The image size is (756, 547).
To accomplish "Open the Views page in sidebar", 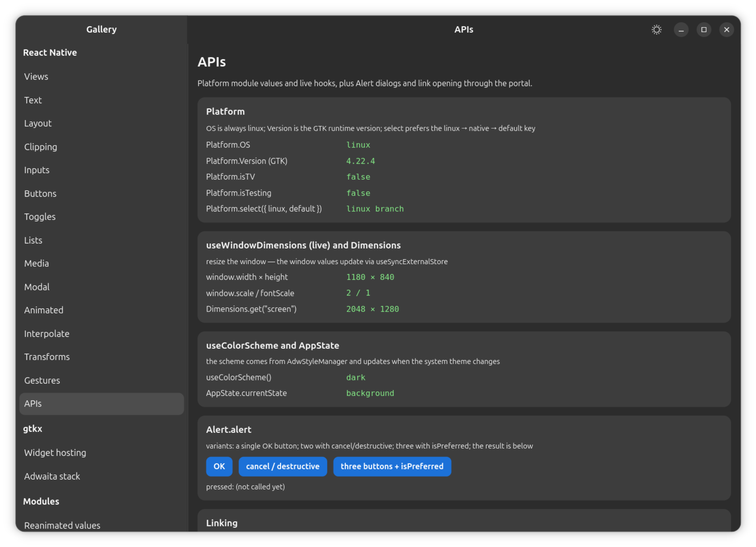I will pos(102,77).
